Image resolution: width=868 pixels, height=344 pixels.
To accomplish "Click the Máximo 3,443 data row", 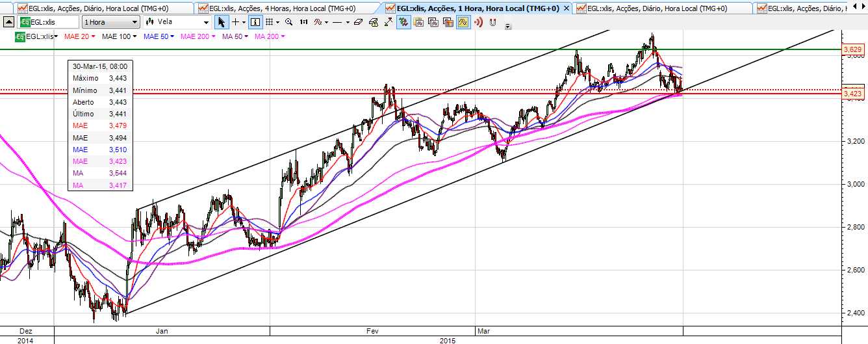I will click(x=100, y=78).
